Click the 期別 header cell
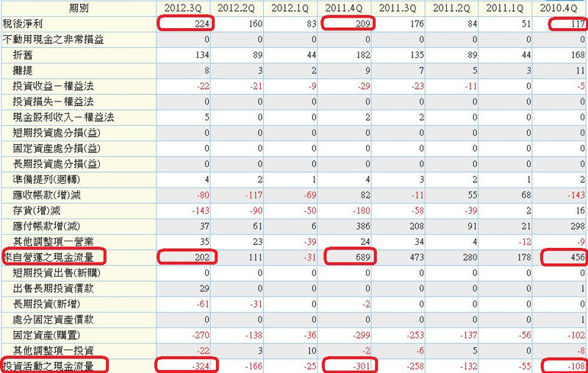Screen dimensions: 588x373 pos(79,8)
